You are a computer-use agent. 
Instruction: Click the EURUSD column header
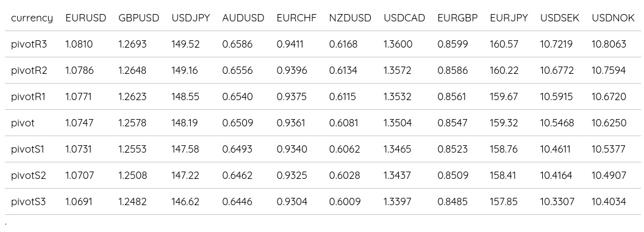coord(86,18)
